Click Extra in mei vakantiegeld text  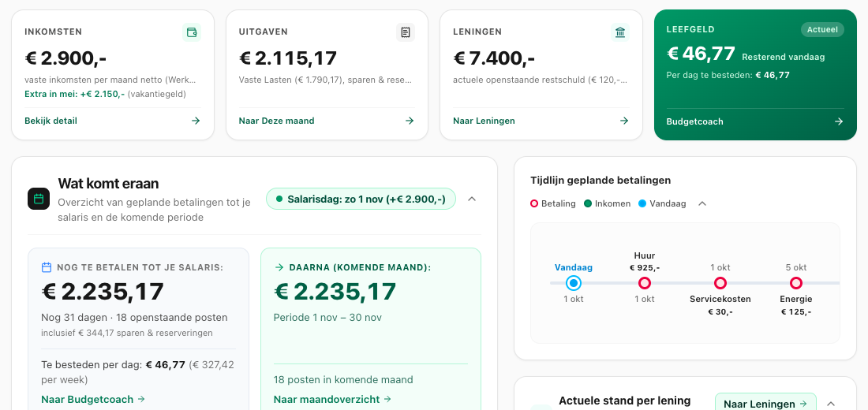tap(105, 94)
